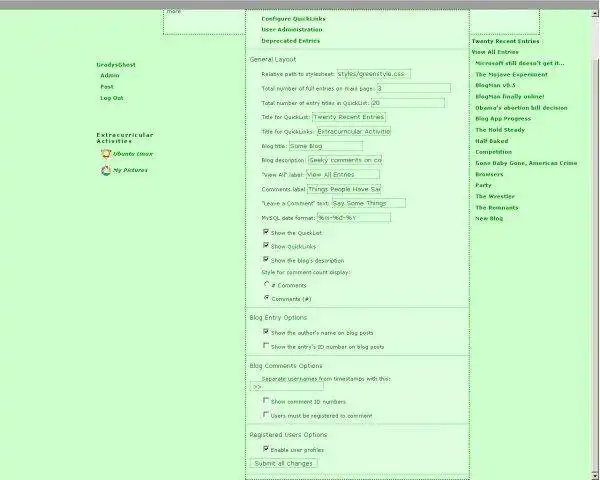Image resolution: width=600 pixels, height=480 pixels.
Task: Click the GradysGhost username text
Action: tap(116, 65)
